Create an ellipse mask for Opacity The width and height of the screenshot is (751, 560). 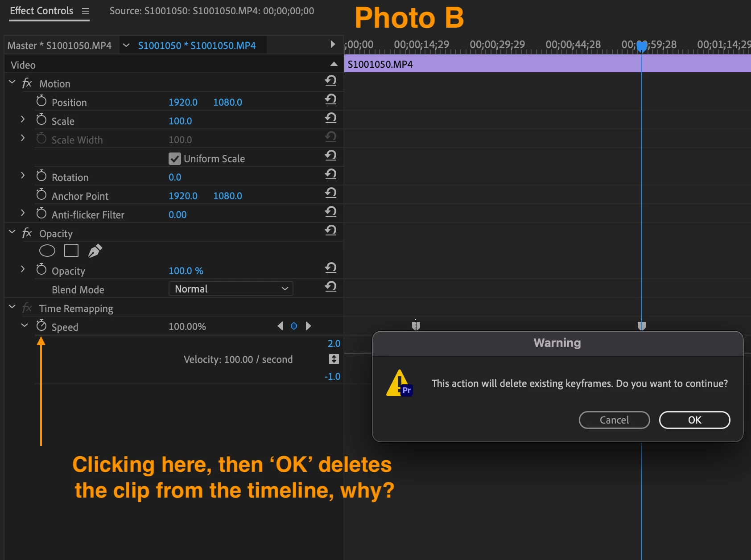(x=47, y=251)
